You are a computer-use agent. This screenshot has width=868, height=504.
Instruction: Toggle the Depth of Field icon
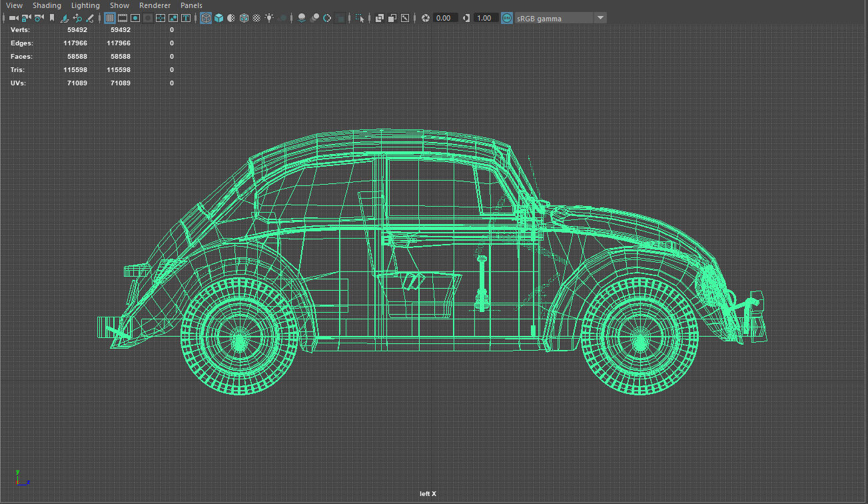tap(340, 18)
